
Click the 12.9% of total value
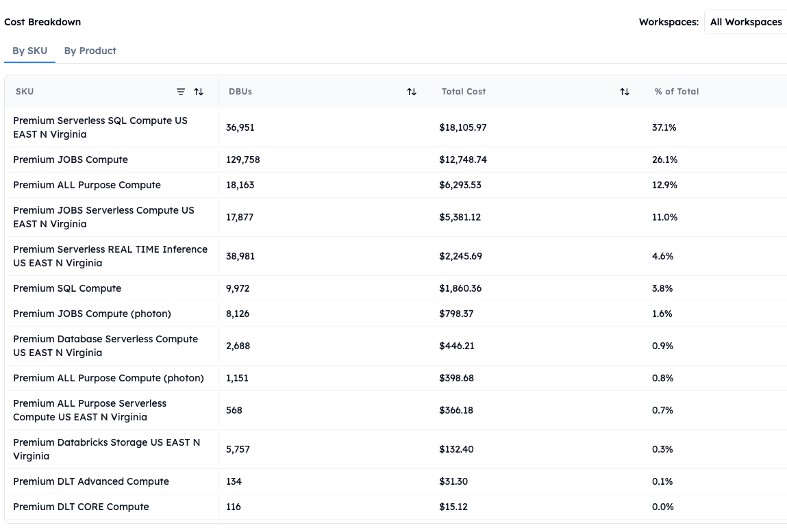664,185
